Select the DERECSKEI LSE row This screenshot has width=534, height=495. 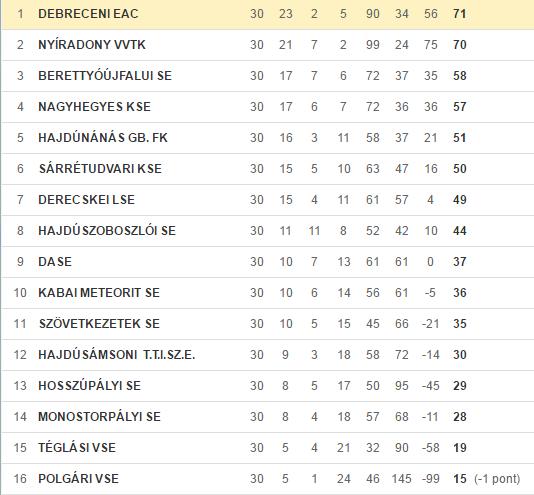(267, 200)
